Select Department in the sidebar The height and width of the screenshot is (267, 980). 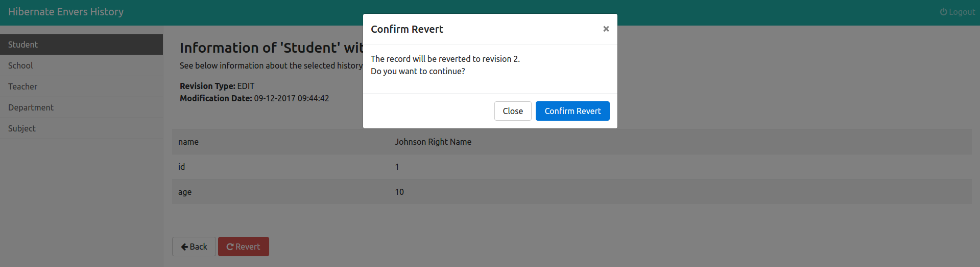tap(82, 107)
